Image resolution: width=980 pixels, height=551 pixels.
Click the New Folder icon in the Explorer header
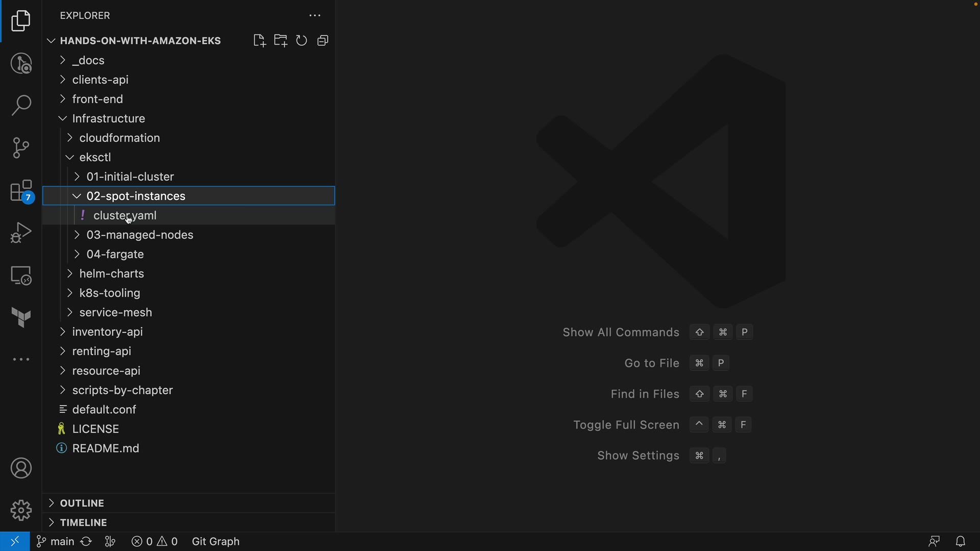coord(280,41)
